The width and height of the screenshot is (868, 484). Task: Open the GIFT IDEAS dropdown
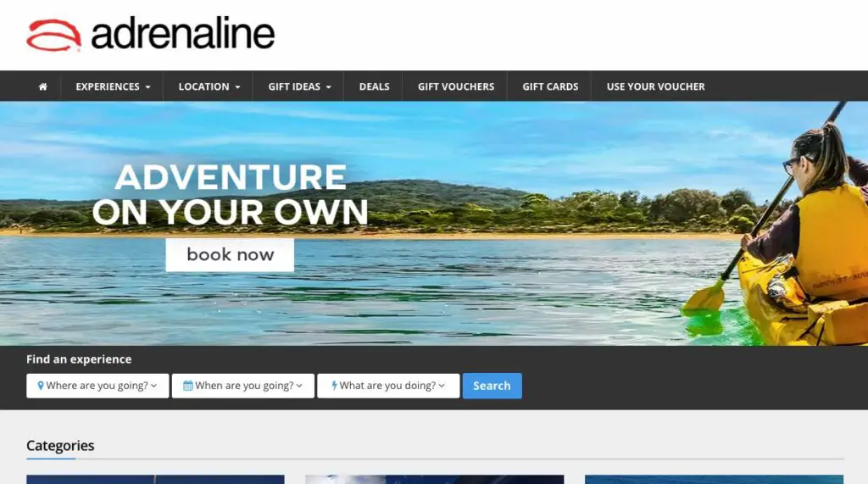299,86
